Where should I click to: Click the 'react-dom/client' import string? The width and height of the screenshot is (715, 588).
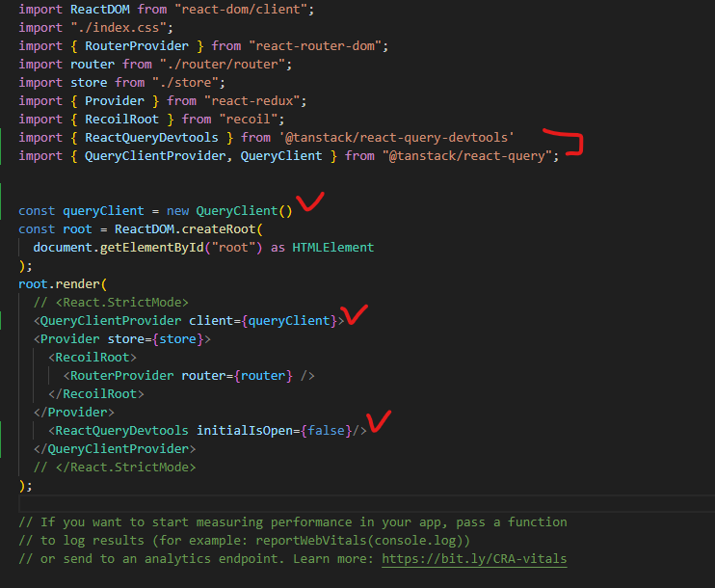click(241, 9)
